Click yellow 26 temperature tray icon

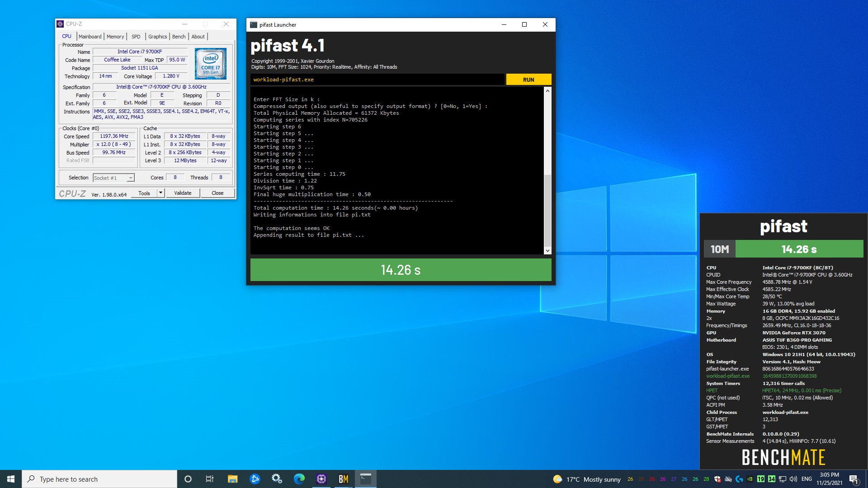[x=630, y=479]
